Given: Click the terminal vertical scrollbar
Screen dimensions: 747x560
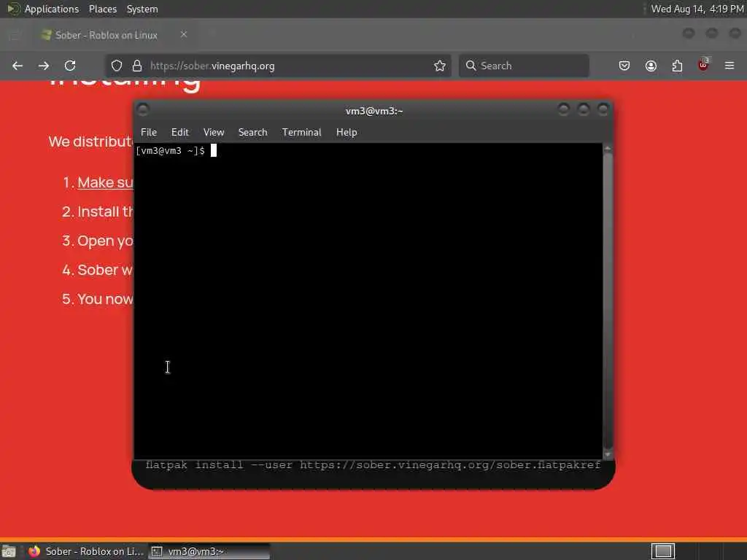Looking at the screenshot, I should [x=608, y=300].
